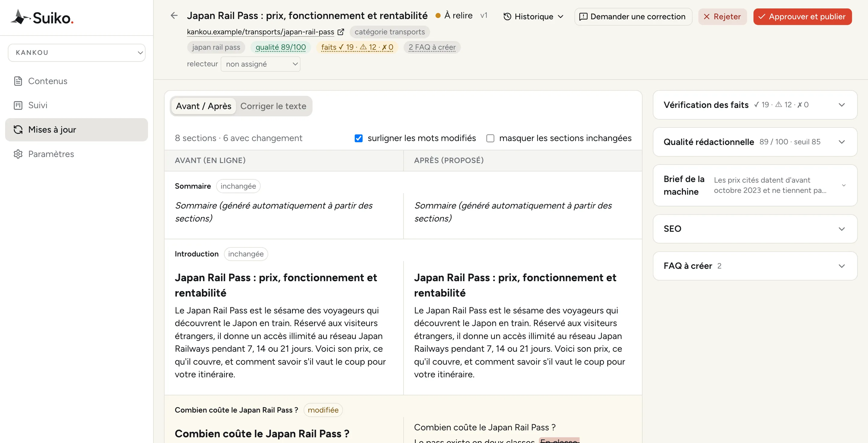
Task: Open Paramètres in the sidebar
Action: [77, 154]
